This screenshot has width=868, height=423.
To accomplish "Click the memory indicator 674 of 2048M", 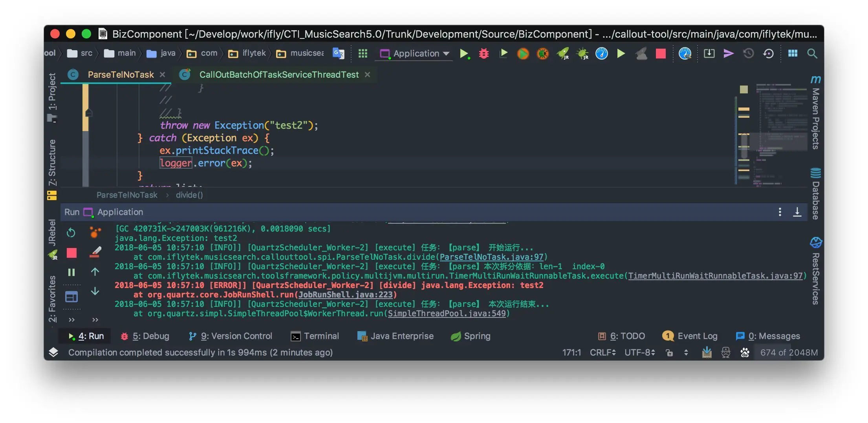I will pos(789,352).
